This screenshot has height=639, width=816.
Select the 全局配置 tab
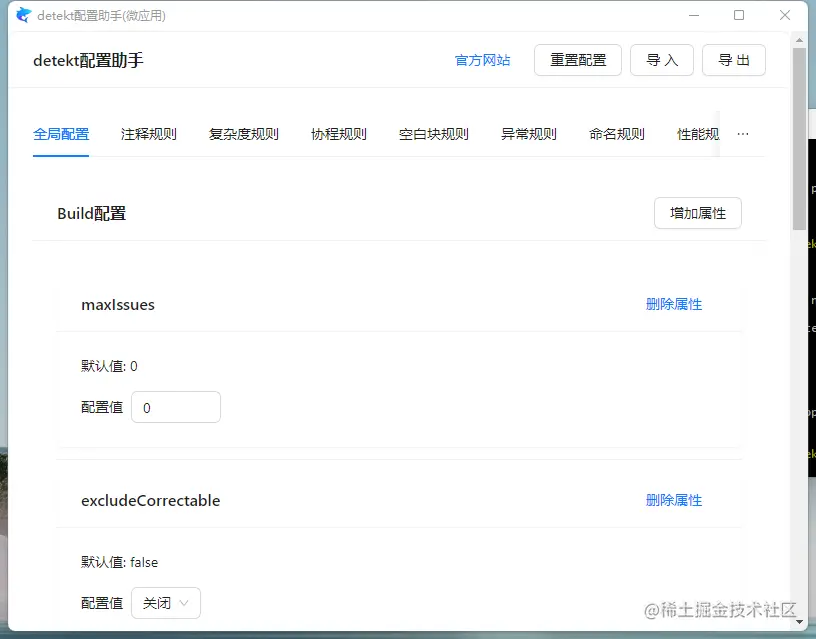pos(61,134)
